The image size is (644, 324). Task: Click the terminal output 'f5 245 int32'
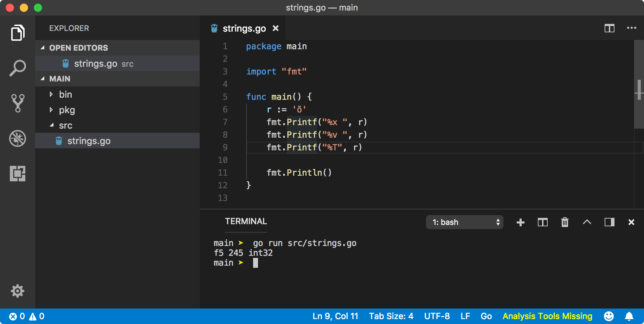[243, 253]
